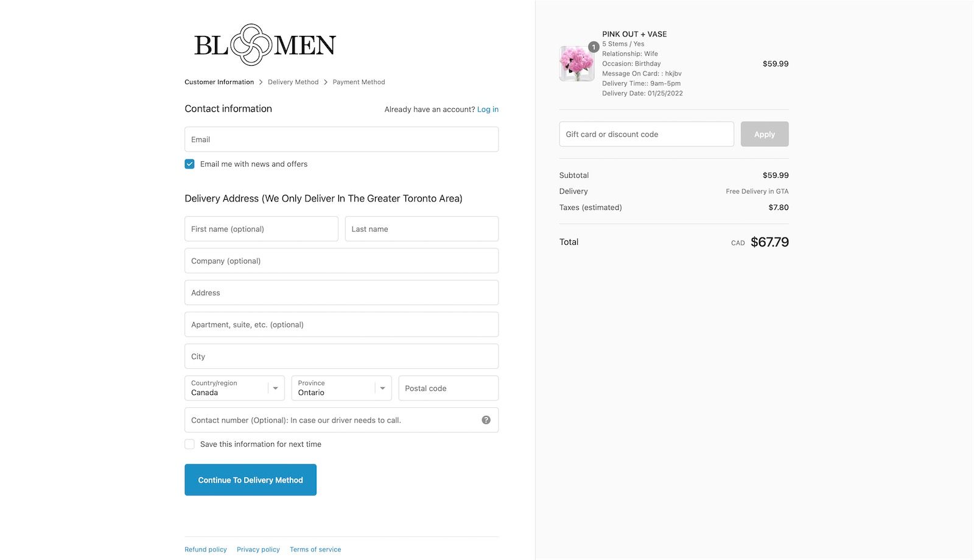Click the contact number help question icon

coord(486,420)
